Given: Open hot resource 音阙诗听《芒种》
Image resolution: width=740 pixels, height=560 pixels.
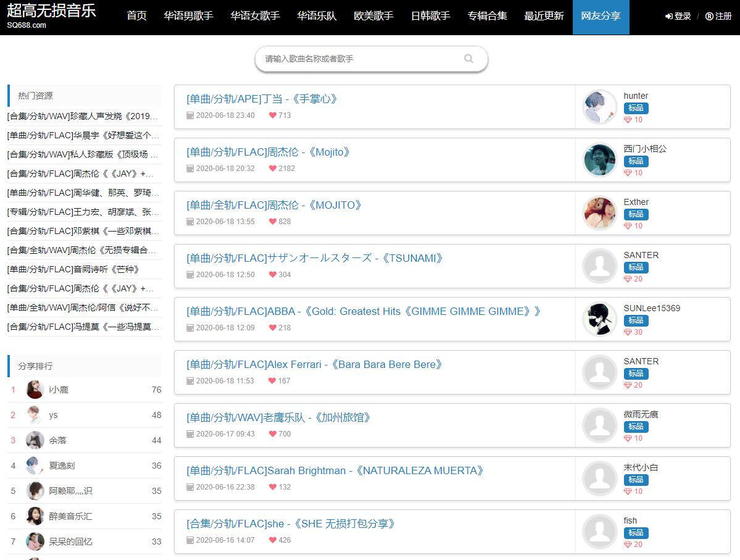Looking at the screenshot, I should 73,270.
